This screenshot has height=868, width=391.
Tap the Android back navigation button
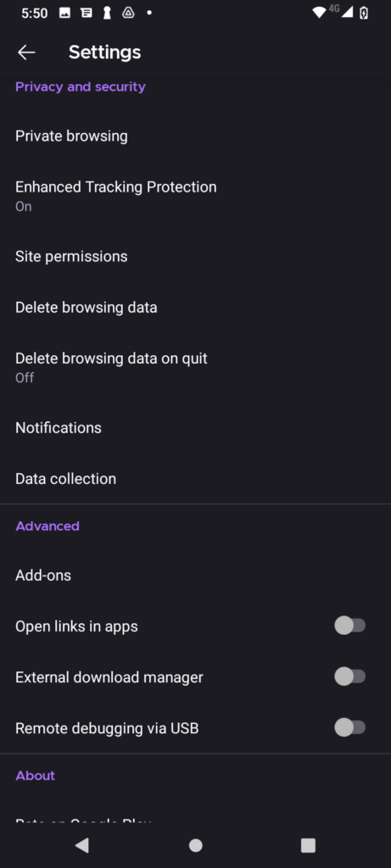(x=82, y=845)
